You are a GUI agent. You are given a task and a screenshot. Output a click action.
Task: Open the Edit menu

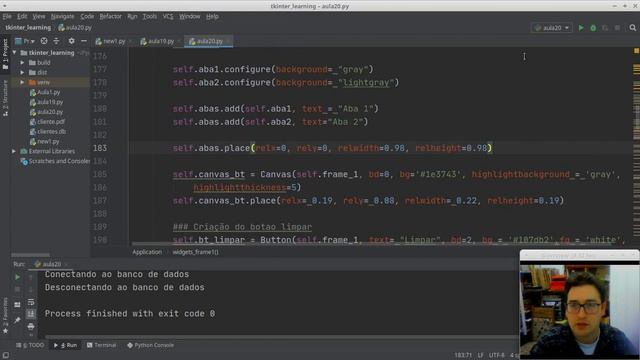click(22, 16)
